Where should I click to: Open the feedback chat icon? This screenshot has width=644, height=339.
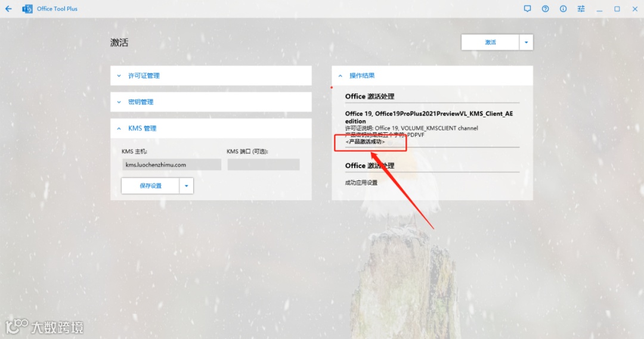pos(527,8)
